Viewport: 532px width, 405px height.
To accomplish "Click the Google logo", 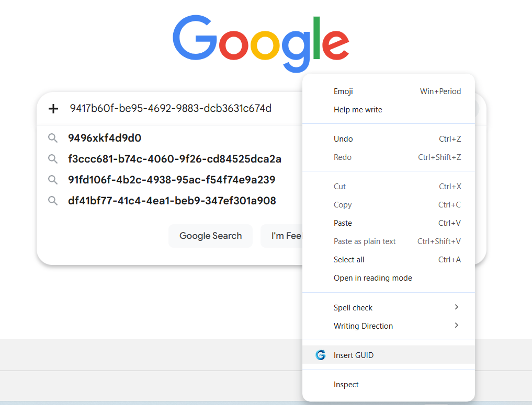I will [x=261, y=42].
